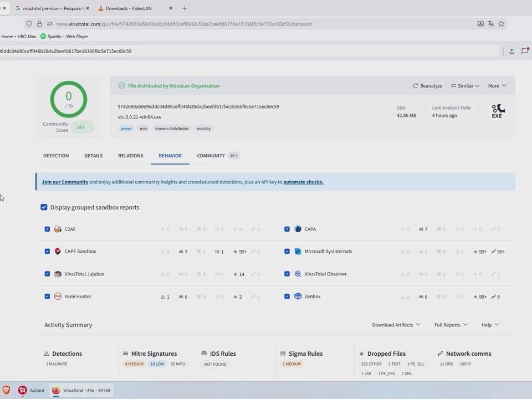The image size is (532, 399).
Task: Follow the automate checks link
Action: click(303, 182)
